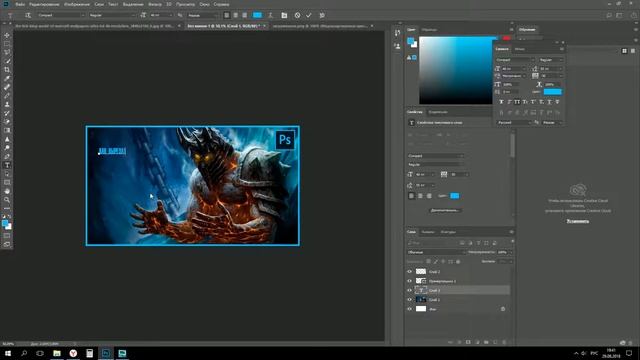Click text color swatch in options bar
This screenshot has height=360, width=640.
257,15
